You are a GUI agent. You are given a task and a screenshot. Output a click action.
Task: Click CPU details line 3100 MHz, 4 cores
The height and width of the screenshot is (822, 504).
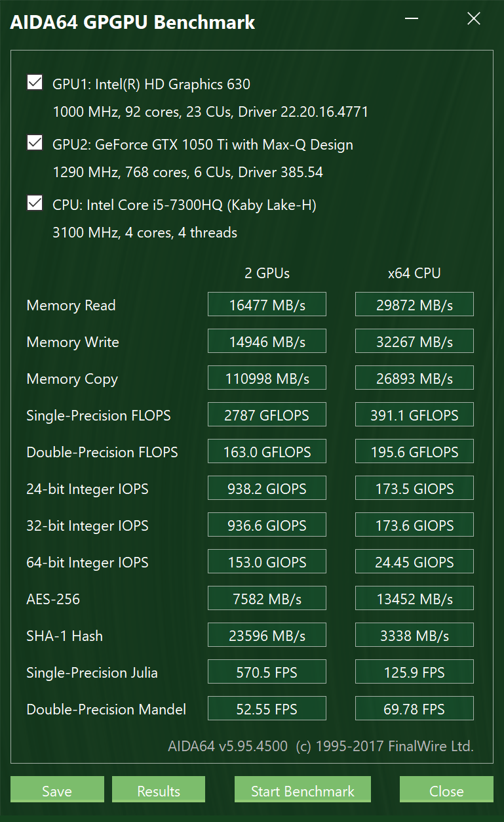point(145,233)
